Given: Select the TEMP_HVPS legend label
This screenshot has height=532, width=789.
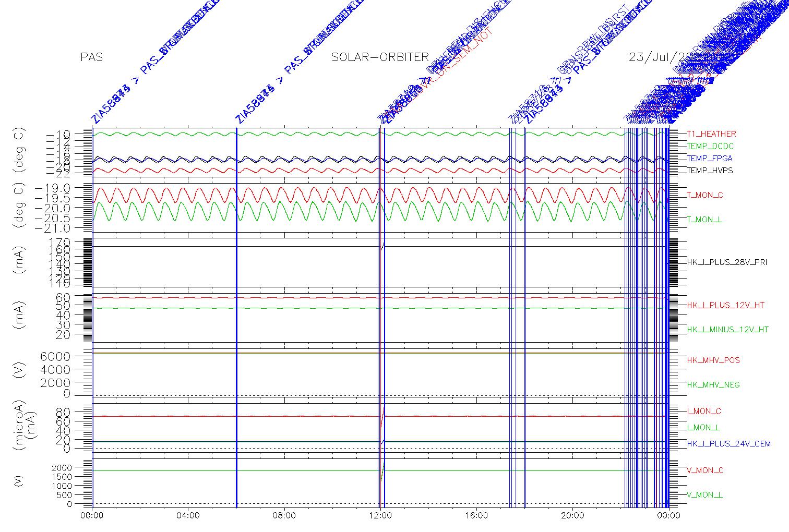Looking at the screenshot, I should pyautogui.click(x=710, y=171).
